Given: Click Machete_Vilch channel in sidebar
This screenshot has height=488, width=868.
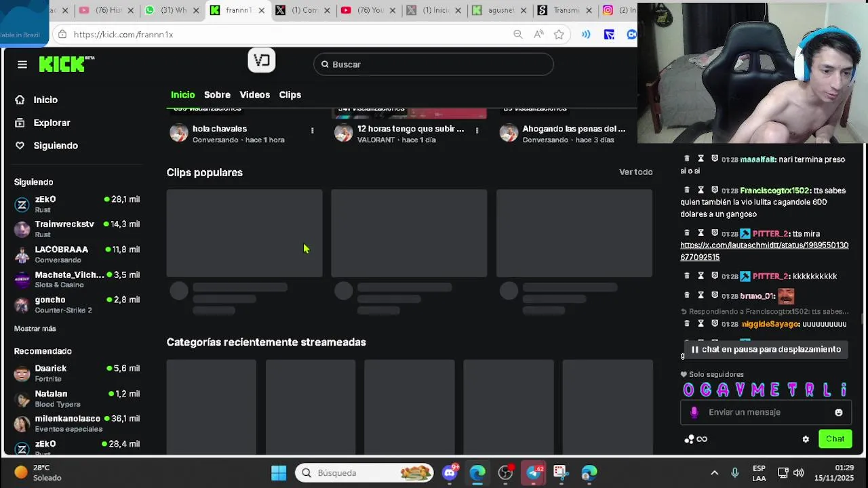Looking at the screenshot, I should point(77,279).
